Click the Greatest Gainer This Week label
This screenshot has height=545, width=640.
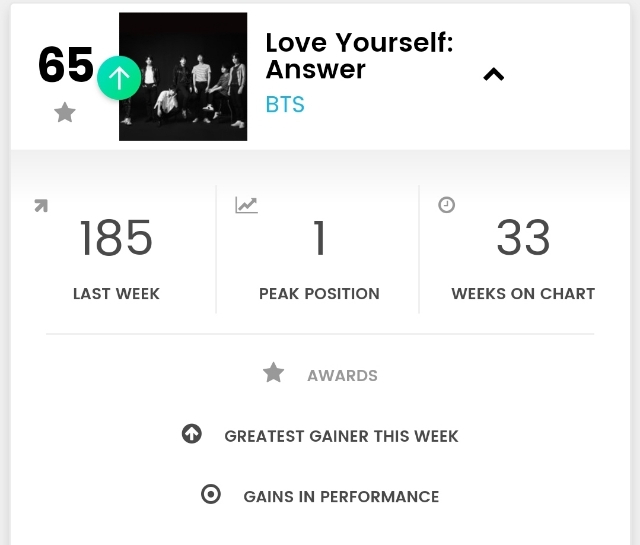pyautogui.click(x=341, y=436)
